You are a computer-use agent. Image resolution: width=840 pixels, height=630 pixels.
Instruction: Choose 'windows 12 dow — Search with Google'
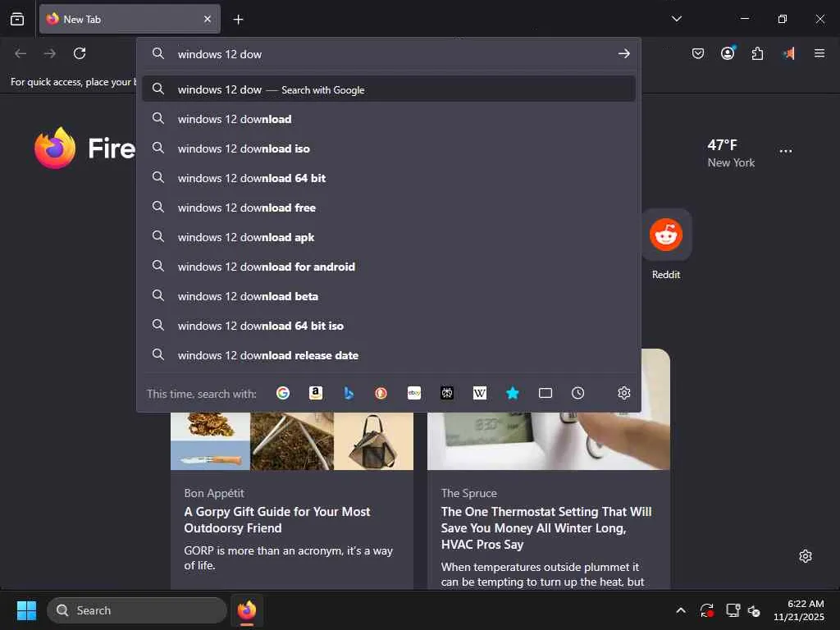[x=389, y=89]
